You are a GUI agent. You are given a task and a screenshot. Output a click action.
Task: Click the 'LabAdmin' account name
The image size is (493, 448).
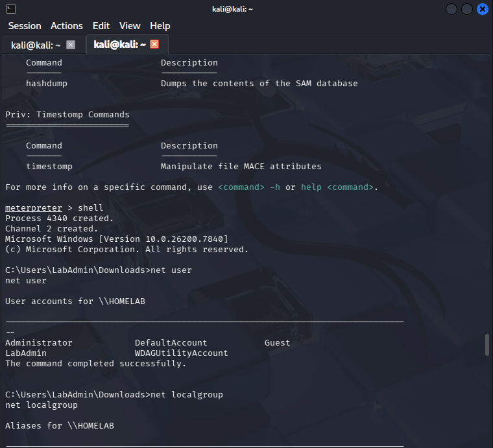click(x=26, y=353)
